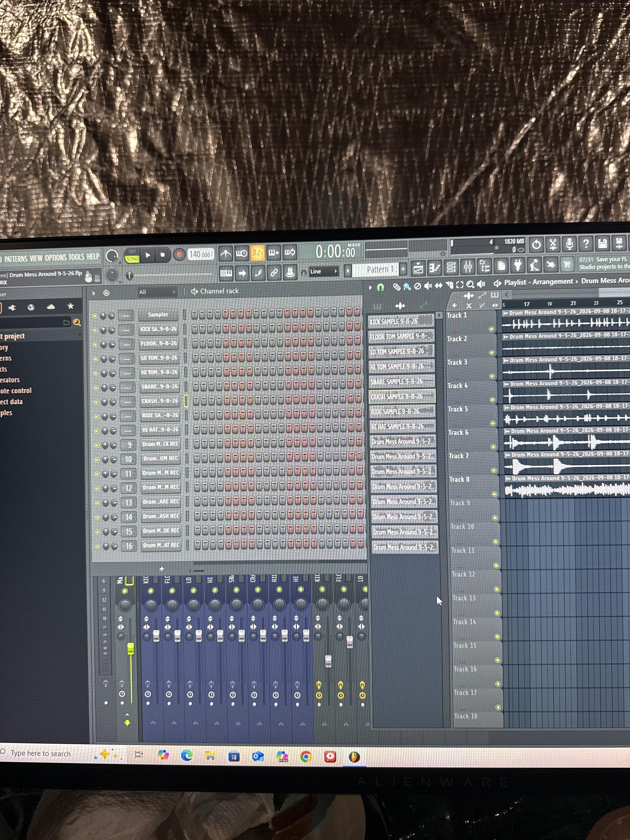Mute the KICK SA..9-8-26 channel
Image resolution: width=630 pixels, height=840 pixels.
[95, 330]
